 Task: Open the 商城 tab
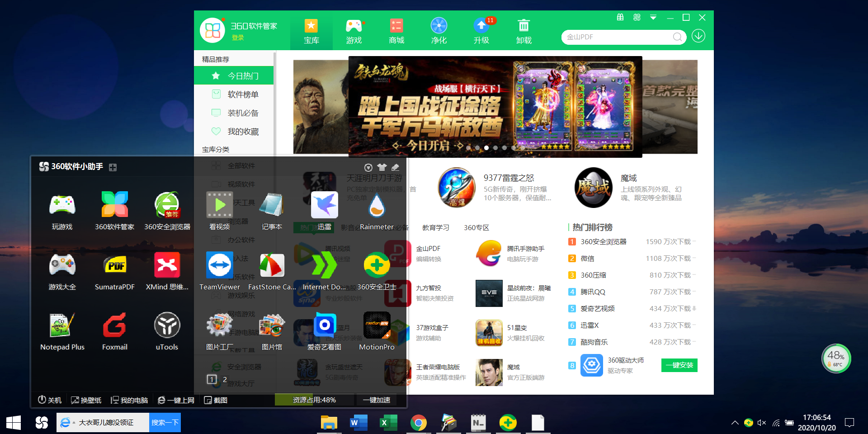coord(396,31)
